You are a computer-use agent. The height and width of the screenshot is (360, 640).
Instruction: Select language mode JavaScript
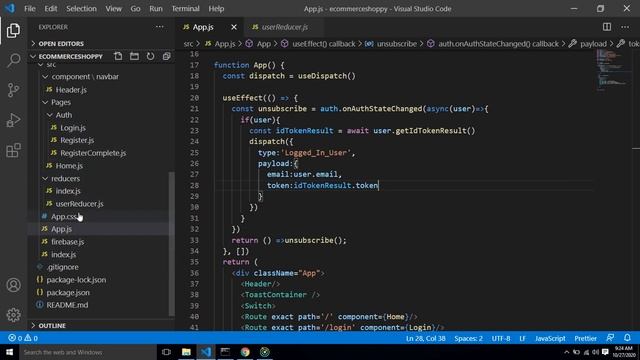pyautogui.click(x=550, y=338)
